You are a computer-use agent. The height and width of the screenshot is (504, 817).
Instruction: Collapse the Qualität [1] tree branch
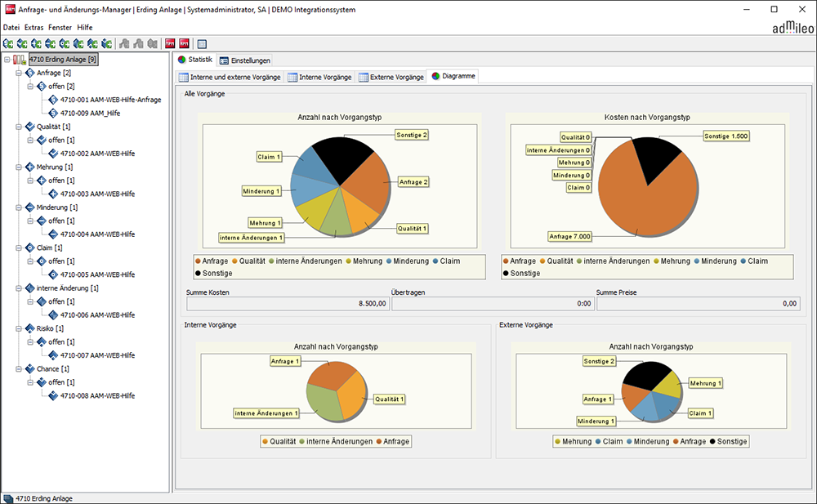pyautogui.click(x=19, y=127)
